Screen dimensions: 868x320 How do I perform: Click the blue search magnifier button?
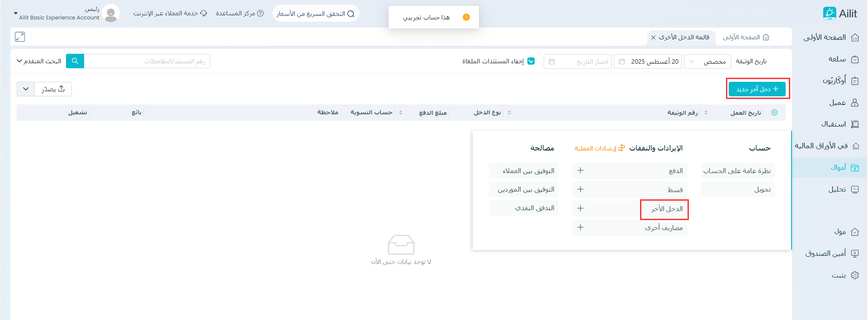75,61
